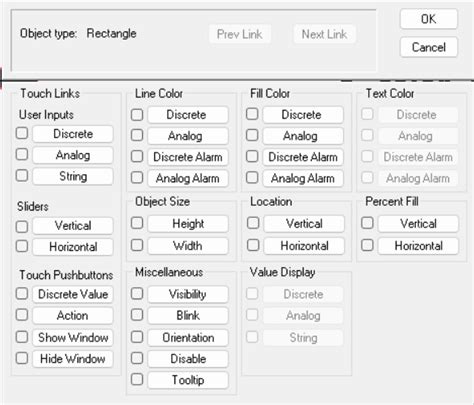474x405 pixels.
Task: Click the OK button
Action: coord(429,19)
